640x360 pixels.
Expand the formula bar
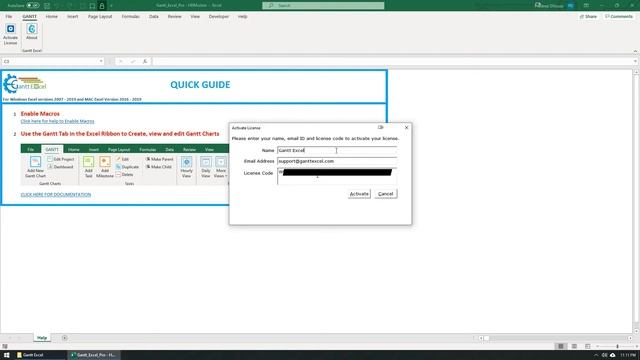635,61
